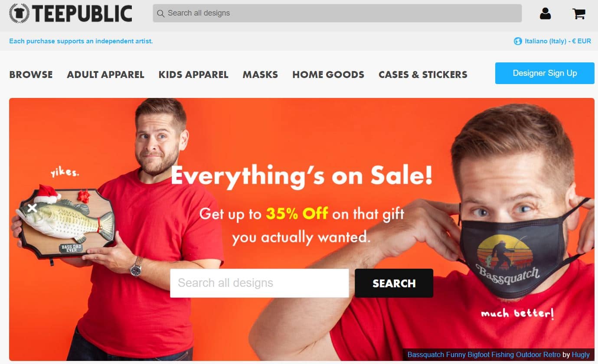
Task: Open the Bassquatch Funny Bigfoot Fishing link
Action: [484, 354]
